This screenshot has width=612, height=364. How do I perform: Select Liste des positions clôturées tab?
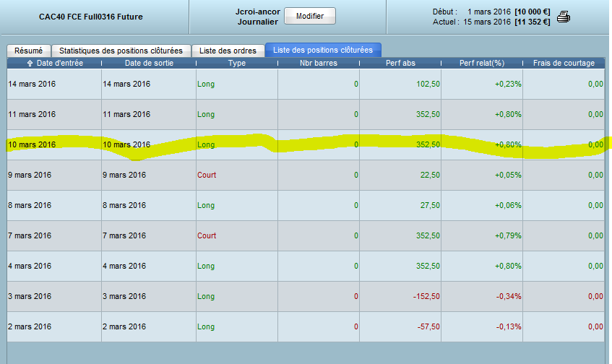323,51
